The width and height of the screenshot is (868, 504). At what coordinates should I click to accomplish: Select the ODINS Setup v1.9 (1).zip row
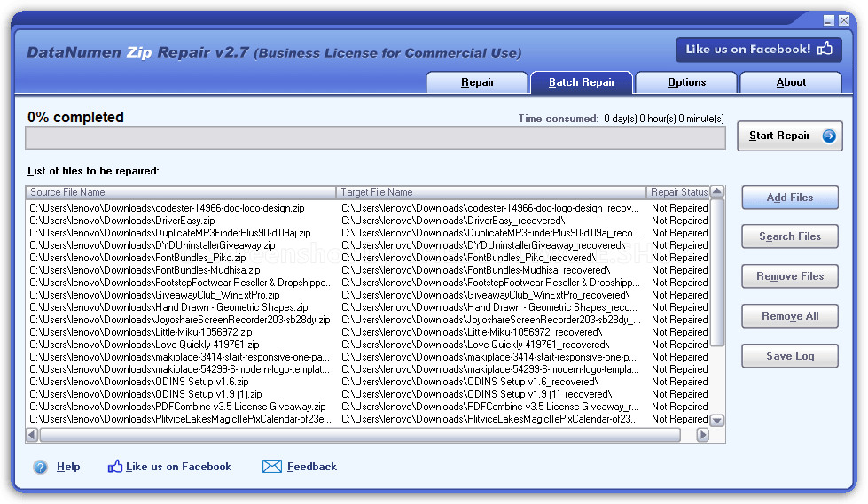(x=145, y=394)
